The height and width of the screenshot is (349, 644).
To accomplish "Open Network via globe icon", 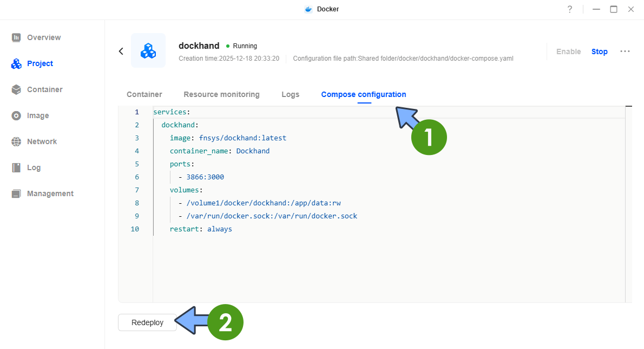I will (x=16, y=141).
